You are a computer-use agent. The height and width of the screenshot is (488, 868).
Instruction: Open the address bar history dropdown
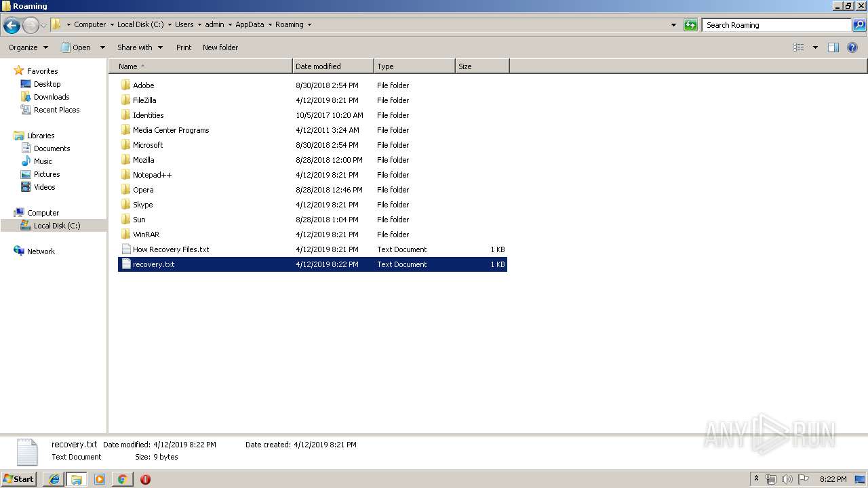pos(673,25)
